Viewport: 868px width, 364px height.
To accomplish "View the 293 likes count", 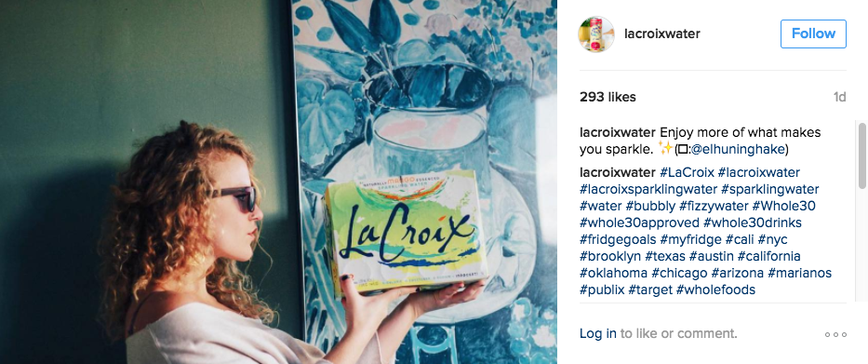I will 608,97.
